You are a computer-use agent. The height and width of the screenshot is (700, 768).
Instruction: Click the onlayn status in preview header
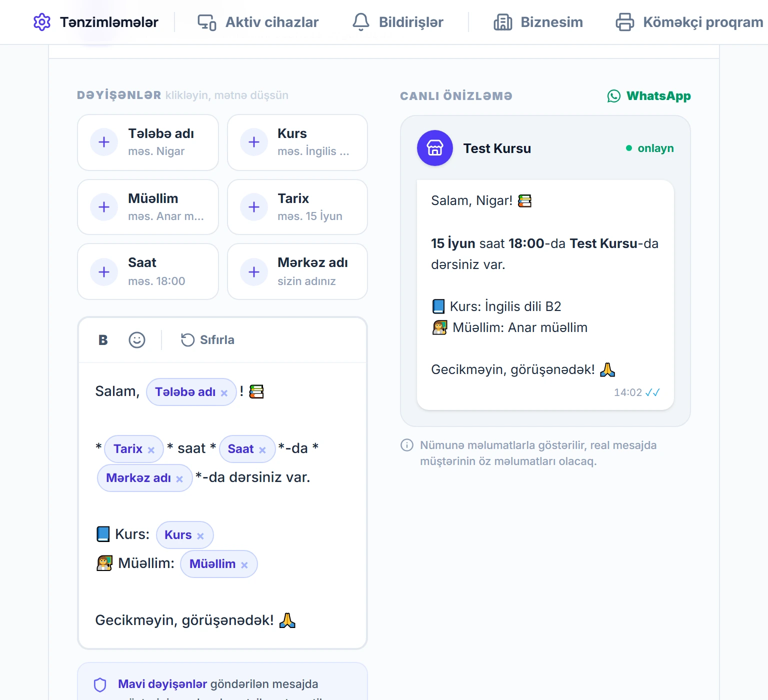pos(650,148)
